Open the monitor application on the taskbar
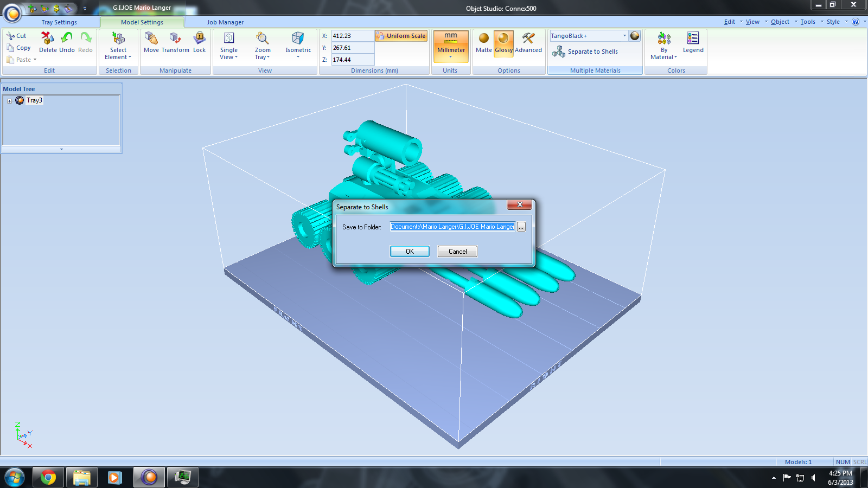The image size is (868, 488). [x=182, y=477]
